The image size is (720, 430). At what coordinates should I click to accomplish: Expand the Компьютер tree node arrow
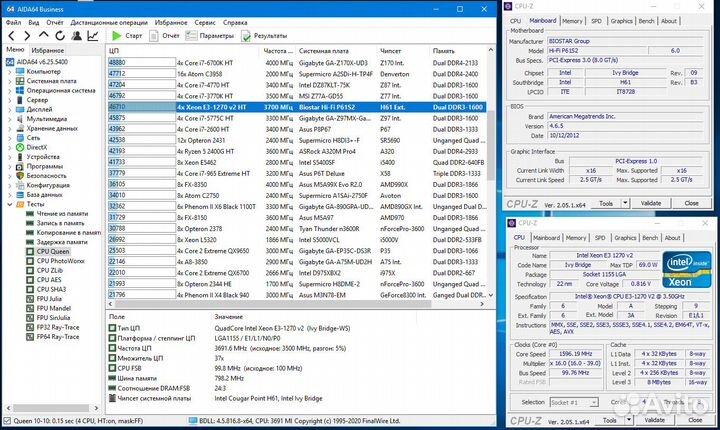coord(10,72)
